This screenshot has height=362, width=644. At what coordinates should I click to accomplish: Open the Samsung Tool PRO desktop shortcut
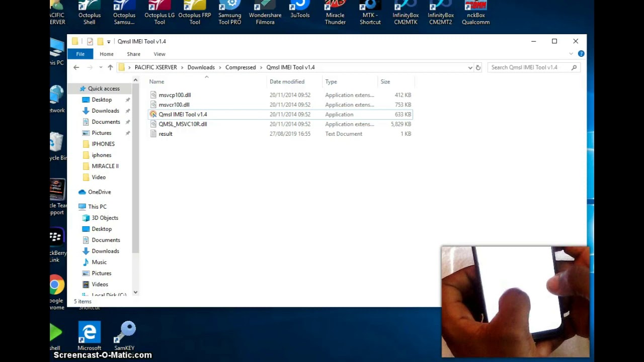(230, 13)
